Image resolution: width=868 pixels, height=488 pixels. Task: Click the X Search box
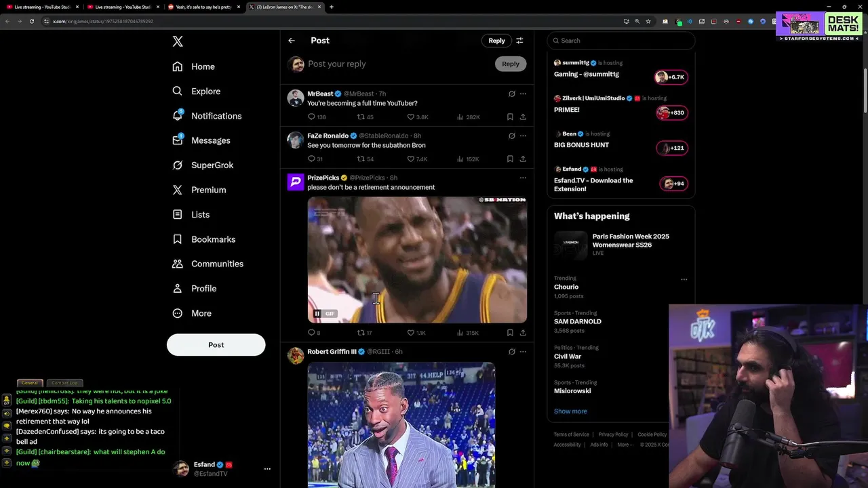(620, 41)
